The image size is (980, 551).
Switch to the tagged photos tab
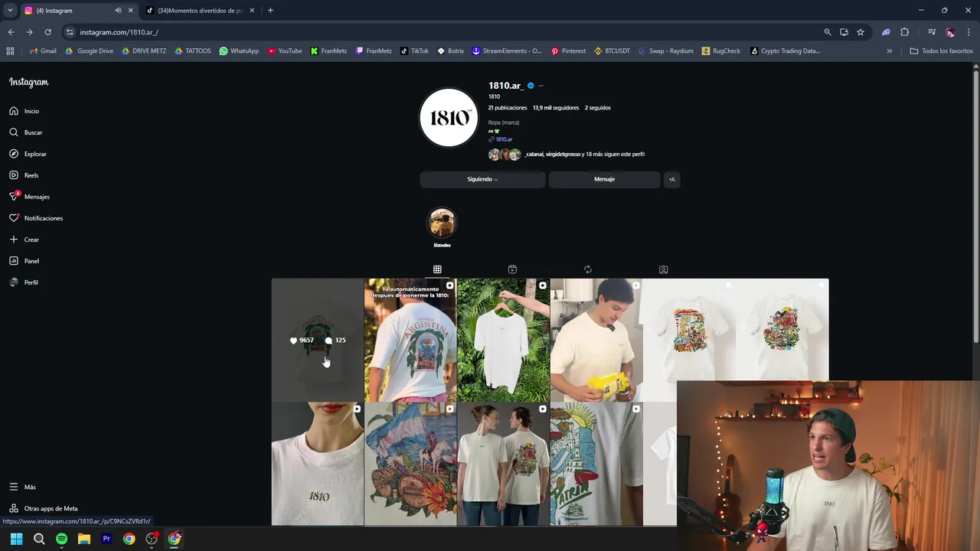663,269
